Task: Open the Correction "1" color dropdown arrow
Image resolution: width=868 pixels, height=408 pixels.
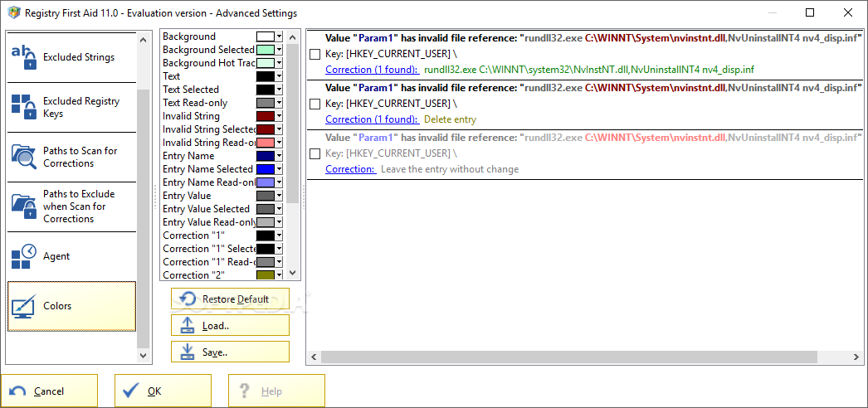Action: (x=279, y=236)
